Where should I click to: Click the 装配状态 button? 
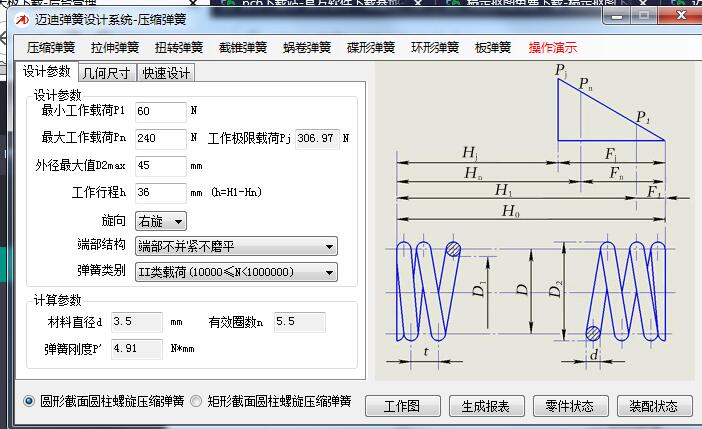(654, 406)
